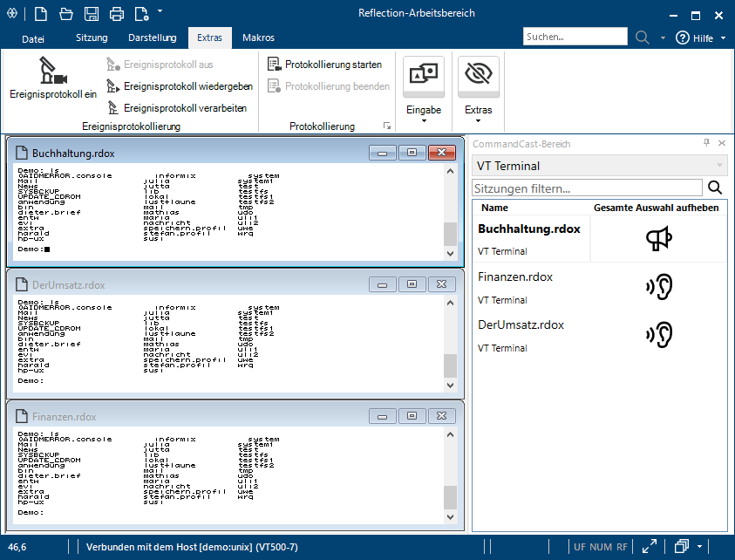Click the search magnifier next to Sitzungen filtern
The height and width of the screenshot is (560, 735).
(x=715, y=188)
